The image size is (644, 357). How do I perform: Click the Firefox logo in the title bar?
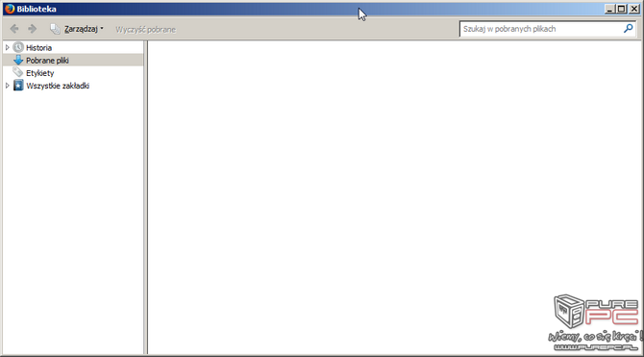10,9
